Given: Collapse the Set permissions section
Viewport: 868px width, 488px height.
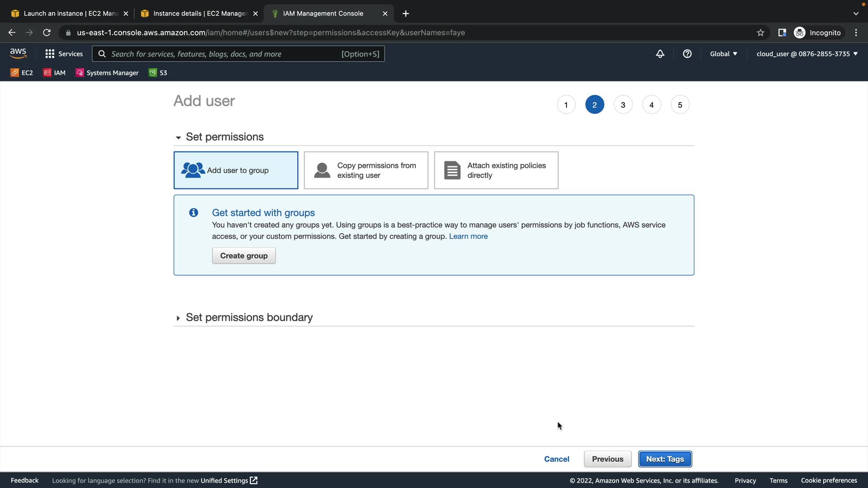Looking at the screenshot, I should click(178, 137).
